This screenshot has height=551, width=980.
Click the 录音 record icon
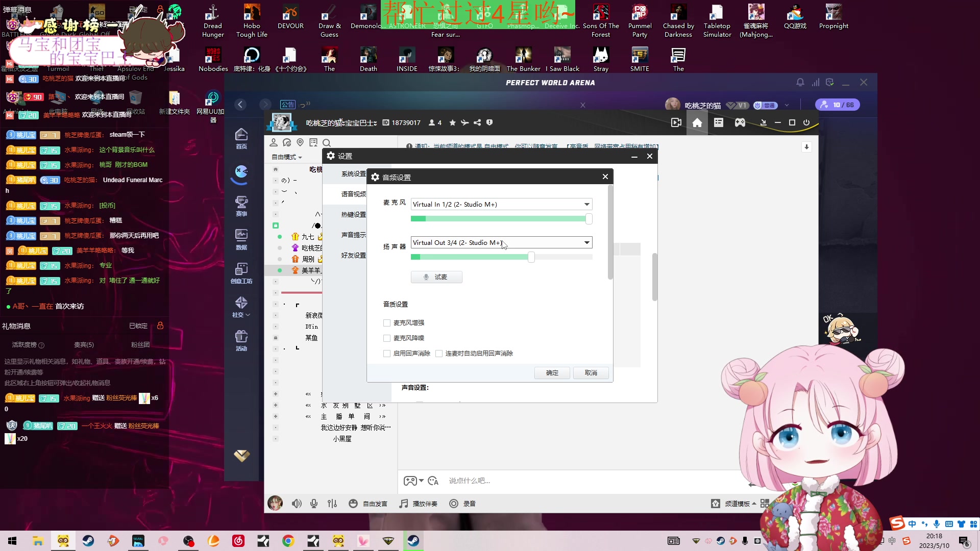pyautogui.click(x=454, y=504)
